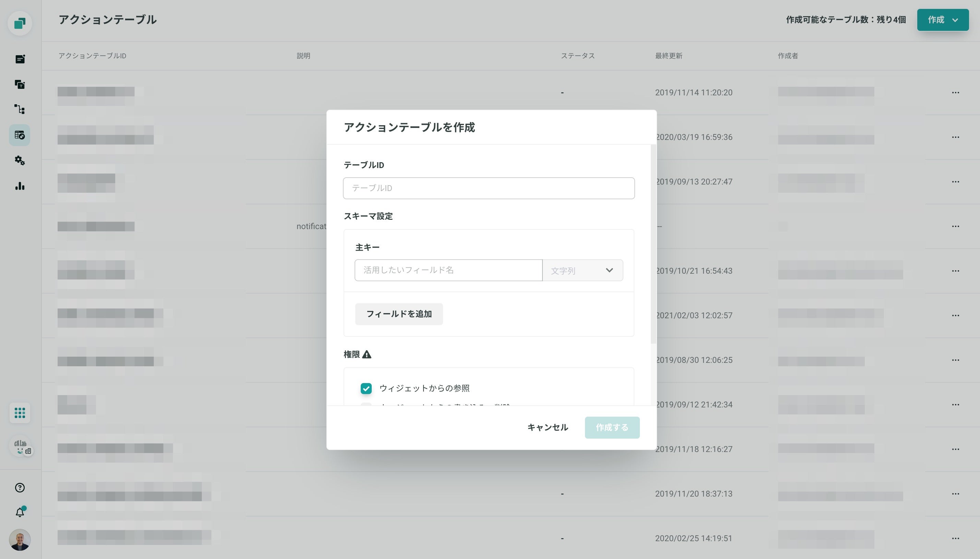The height and width of the screenshot is (559, 980).
Task: Open the help question mark icon
Action: tap(20, 488)
